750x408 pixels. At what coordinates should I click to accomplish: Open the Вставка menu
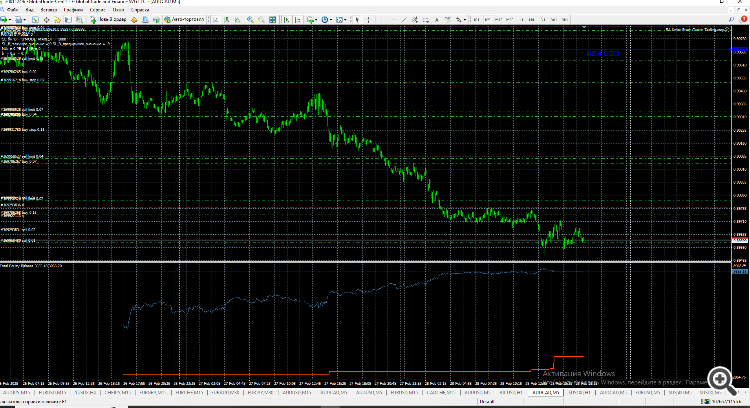(x=49, y=10)
